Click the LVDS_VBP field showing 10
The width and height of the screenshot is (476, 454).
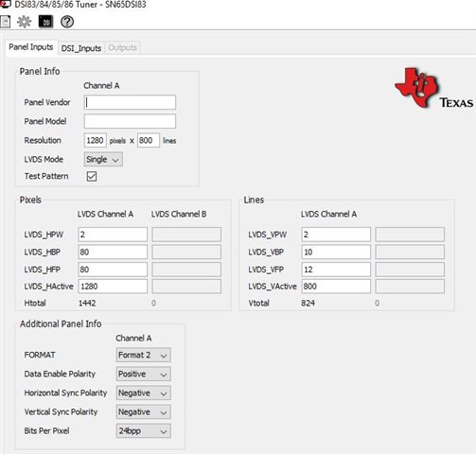pyautogui.click(x=336, y=252)
